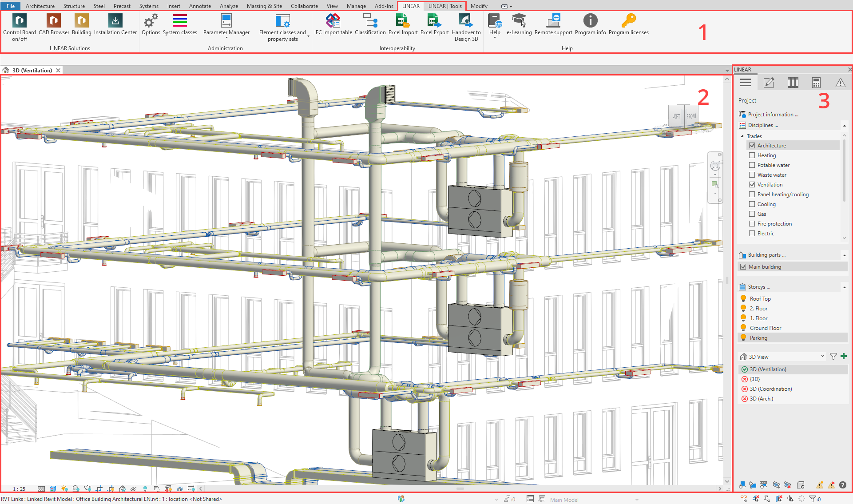Open the Help dropdown in ribbon
The width and height of the screenshot is (853, 504).
[x=495, y=38]
